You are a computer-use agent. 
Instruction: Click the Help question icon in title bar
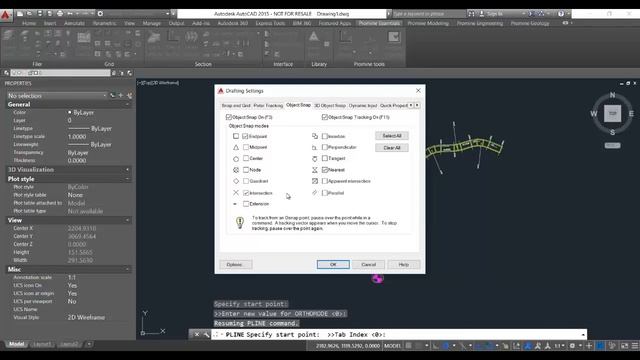(561, 13)
